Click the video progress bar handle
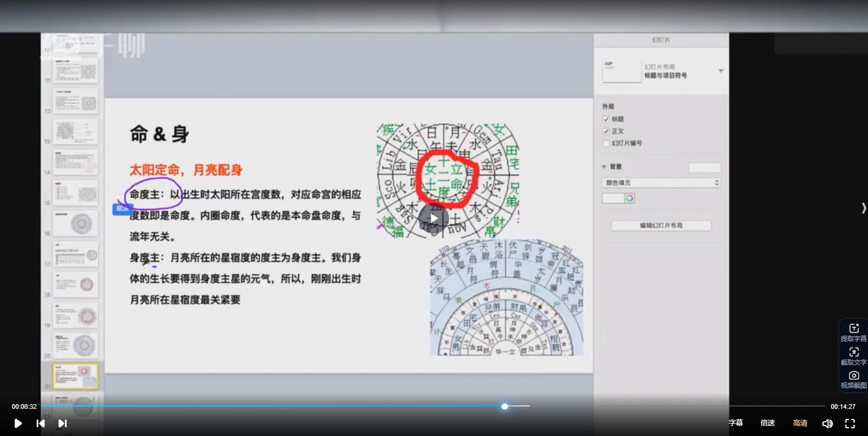The image size is (868, 436). click(x=505, y=406)
